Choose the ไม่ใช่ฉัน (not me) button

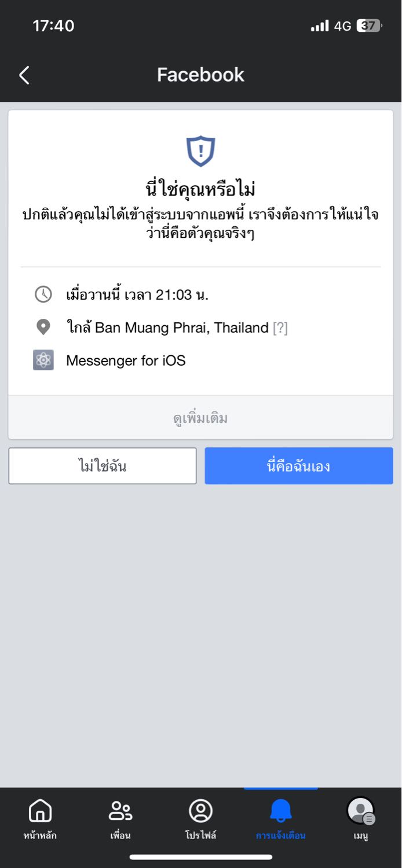pos(103,466)
